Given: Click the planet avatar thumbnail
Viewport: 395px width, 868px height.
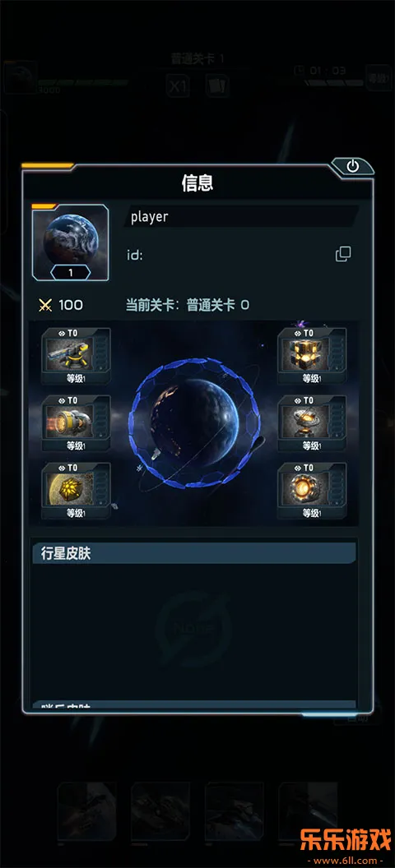Looking at the screenshot, I should 70,242.
